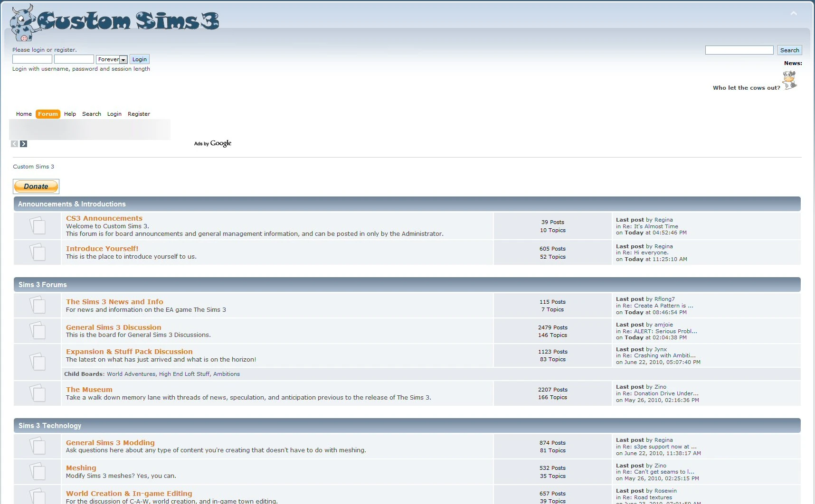Open the Announcements & Introductions category header
The image size is (815, 504).
72,204
